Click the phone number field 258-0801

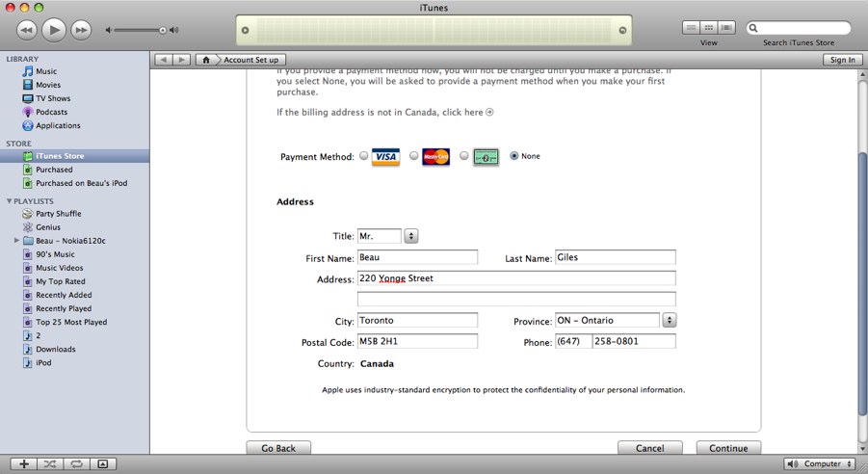tap(634, 341)
